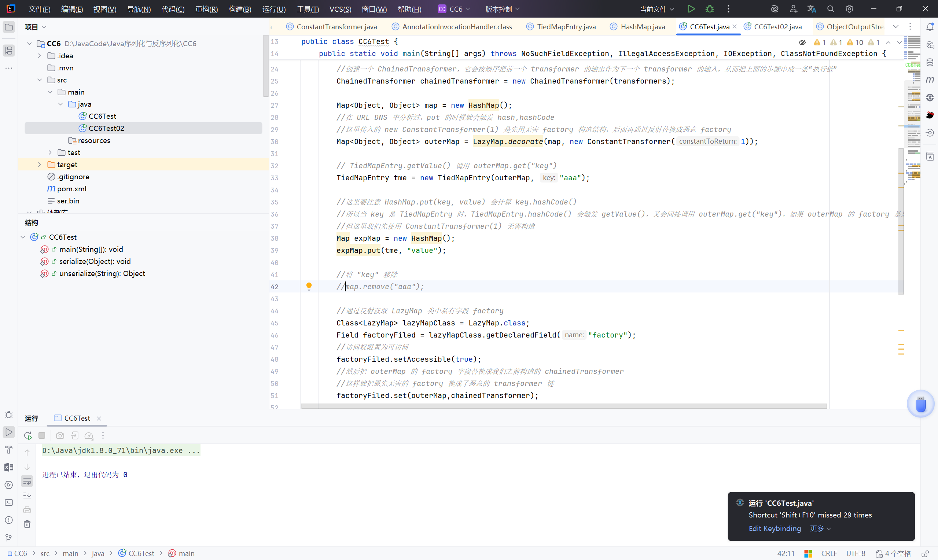
Task: Click the yellow intention lightbulb icon
Action: (x=309, y=287)
